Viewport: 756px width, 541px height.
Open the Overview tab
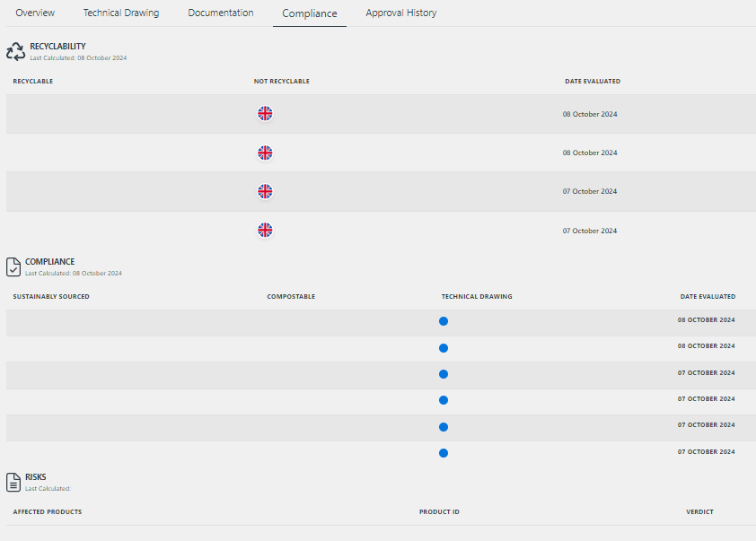pyautogui.click(x=35, y=13)
